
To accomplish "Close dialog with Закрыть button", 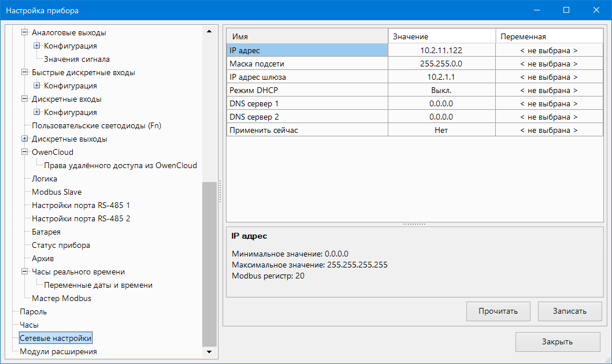I will (x=557, y=341).
